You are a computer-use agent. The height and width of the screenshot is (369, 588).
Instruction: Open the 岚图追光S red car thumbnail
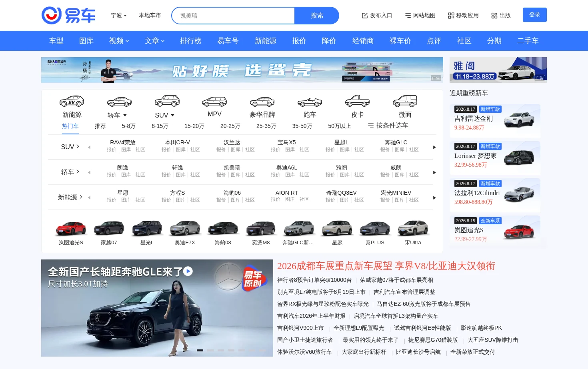click(71, 228)
